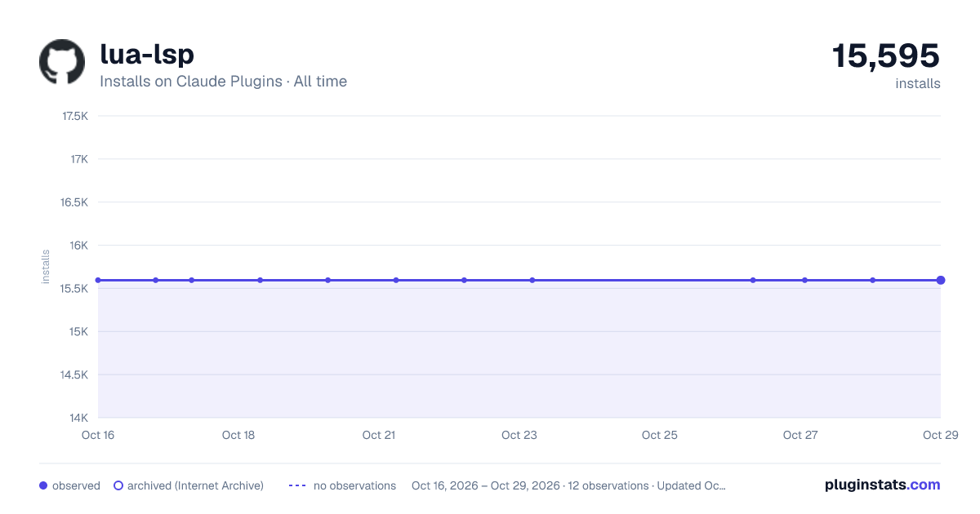Click the Oct 25 x-axis label
The width and height of the screenshot is (980, 514).
coord(660,435)
